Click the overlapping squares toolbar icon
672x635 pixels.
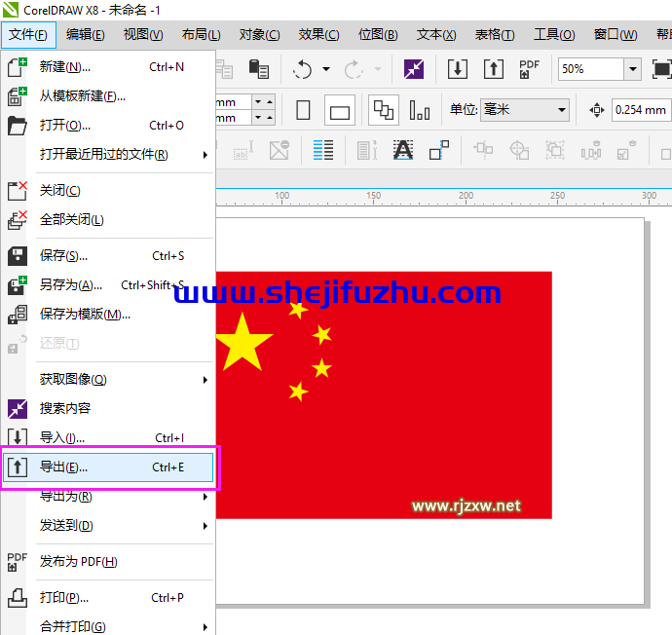(x=439, y=150)
